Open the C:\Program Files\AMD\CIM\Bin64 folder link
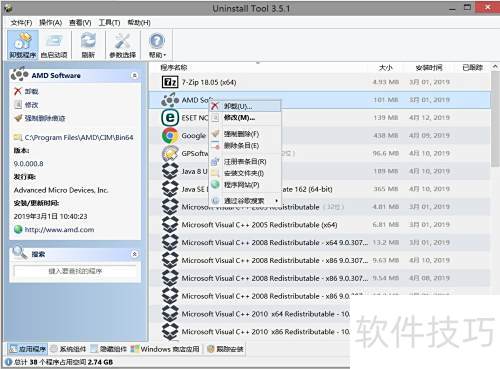The height and width of the screenshot is (369, 500). click(73, 137)
